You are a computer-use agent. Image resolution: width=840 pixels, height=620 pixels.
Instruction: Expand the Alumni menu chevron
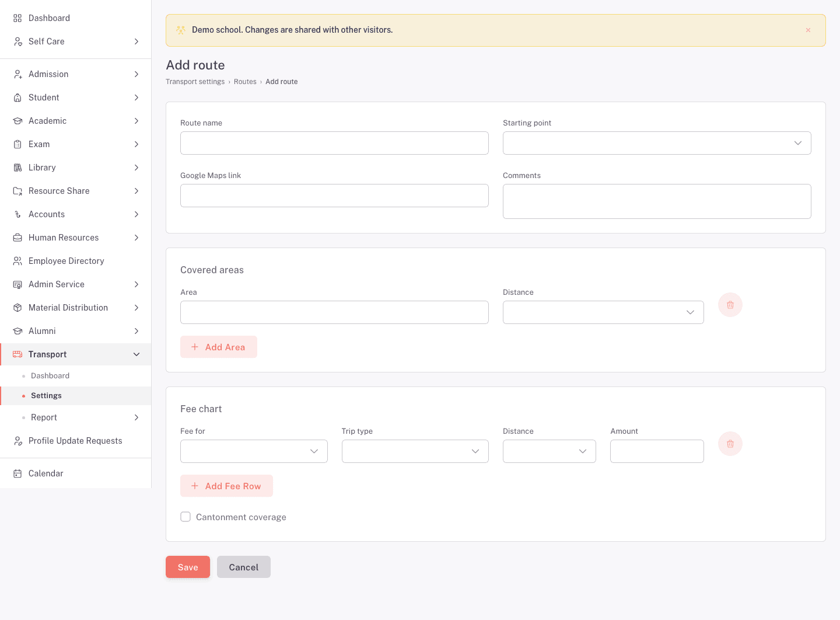(x=136, y=331)
